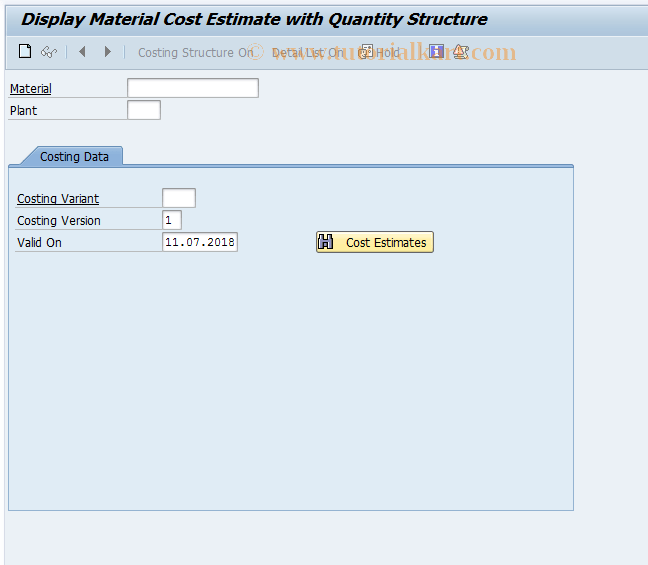Click the Valid On date field
The image size is (648, 565).
(200, 242)
